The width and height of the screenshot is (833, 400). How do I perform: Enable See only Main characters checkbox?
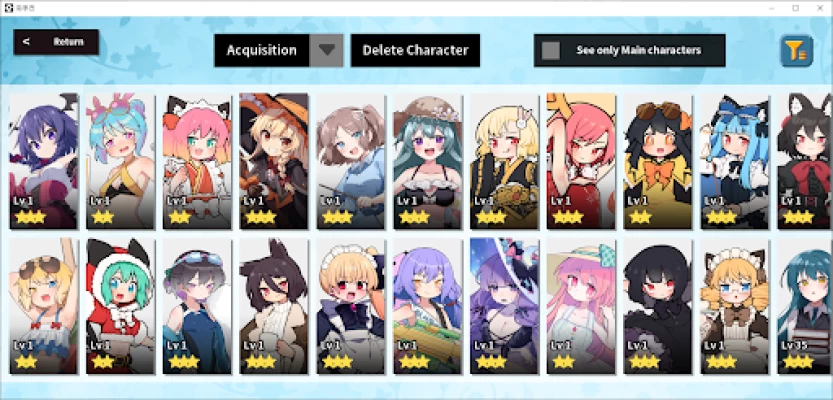[550, 50]
